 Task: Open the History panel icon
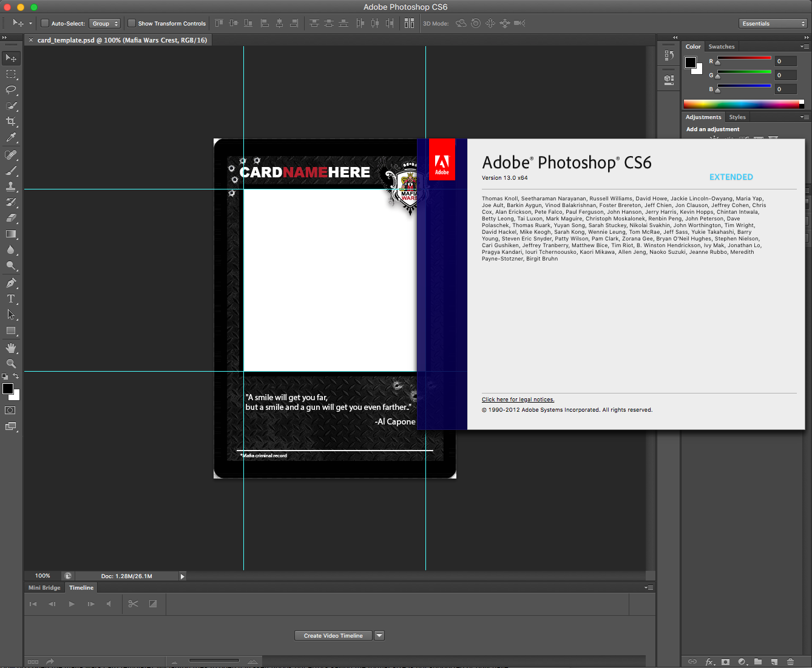point(669,55)
